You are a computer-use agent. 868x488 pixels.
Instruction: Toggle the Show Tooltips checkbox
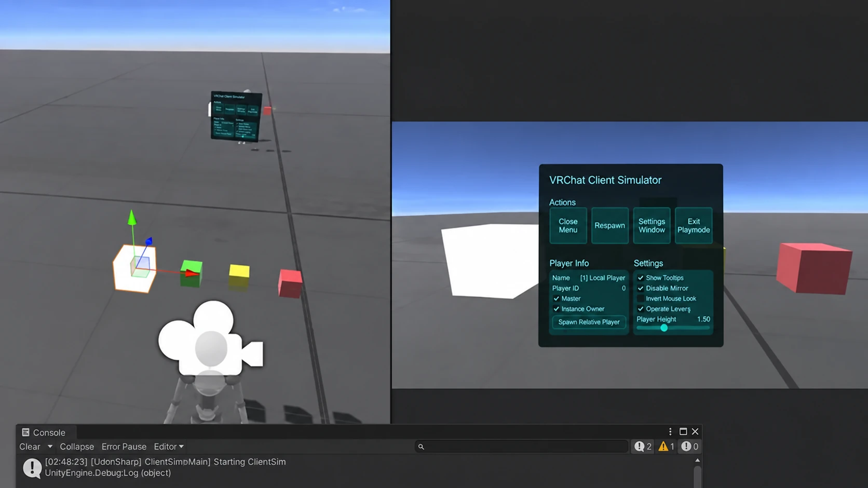pos(641,278)
